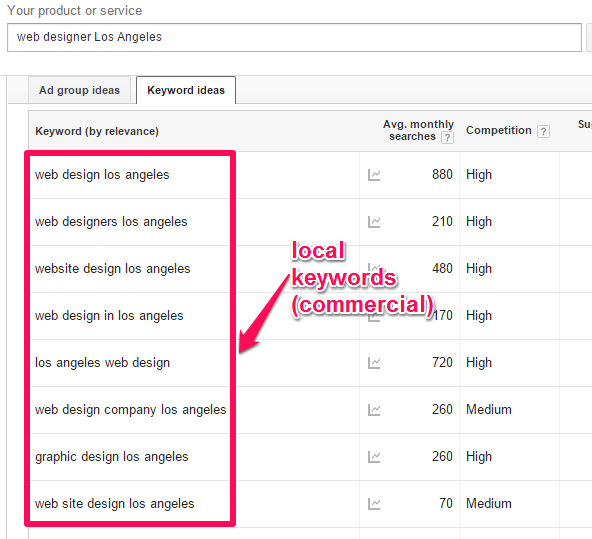Sort by Competition column header

(498, 130)
